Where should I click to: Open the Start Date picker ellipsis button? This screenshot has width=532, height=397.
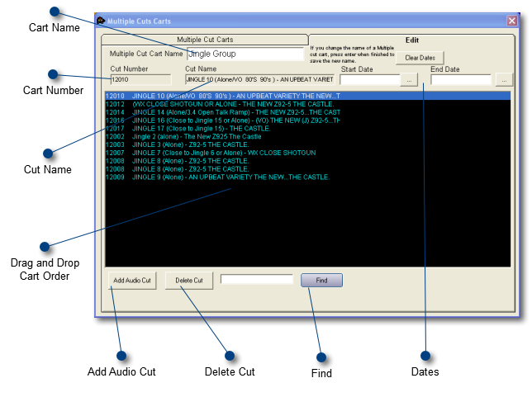pyautogui.click(x=409, y=80)
